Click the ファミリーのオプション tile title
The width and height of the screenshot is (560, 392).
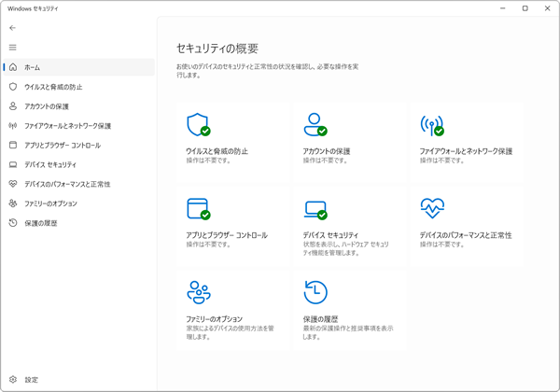coord(216,319)
